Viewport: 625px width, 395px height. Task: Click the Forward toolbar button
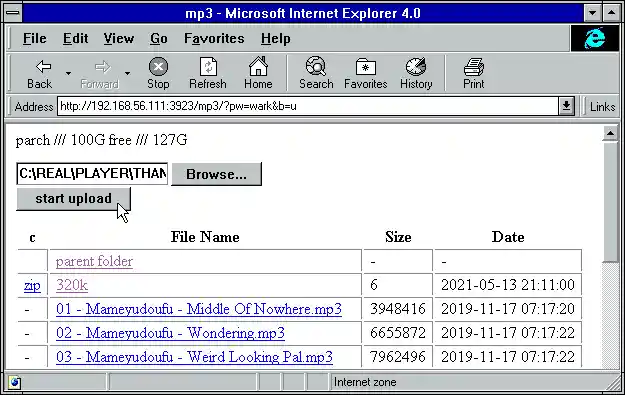[100, 74]
